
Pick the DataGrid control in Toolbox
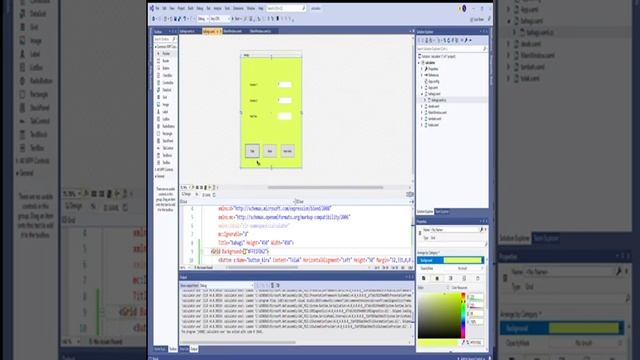point(166,90)
